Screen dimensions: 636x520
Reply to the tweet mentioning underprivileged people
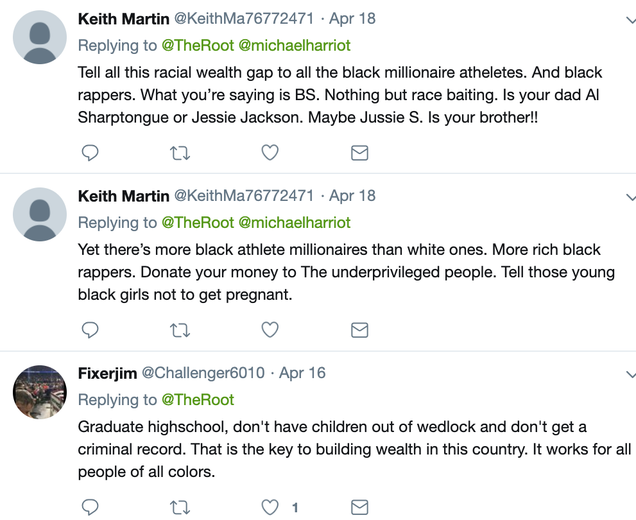tap(90, 330)
